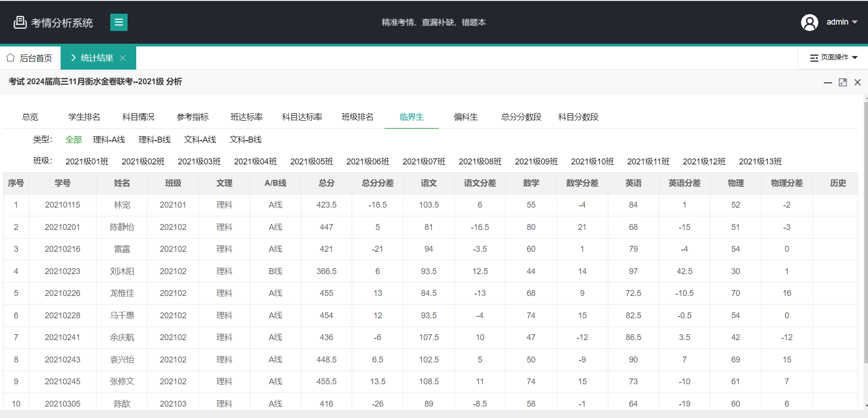Filter by class 2021级10班
This screenshot has height=418, width=868.
[x=592, y=161]
